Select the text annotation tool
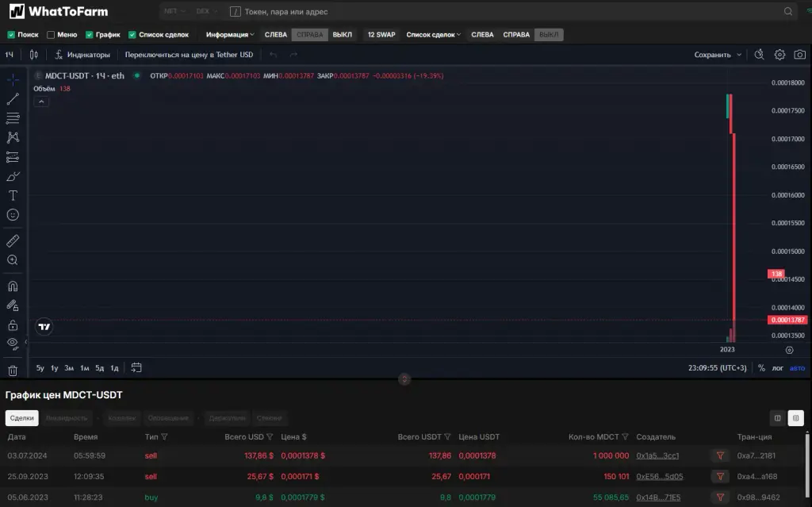Image resolution: width=812 pixels, height=507 pixels. tap(13, 195)
